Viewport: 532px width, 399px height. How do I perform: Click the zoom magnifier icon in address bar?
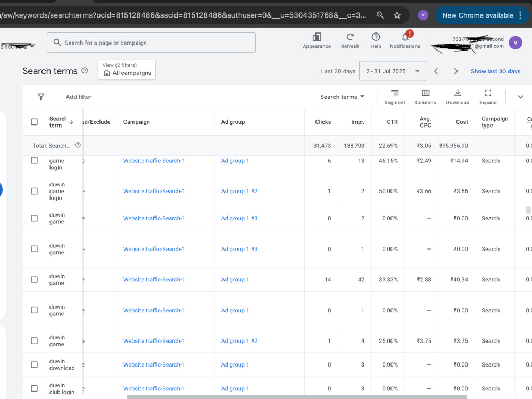point(380,15)
